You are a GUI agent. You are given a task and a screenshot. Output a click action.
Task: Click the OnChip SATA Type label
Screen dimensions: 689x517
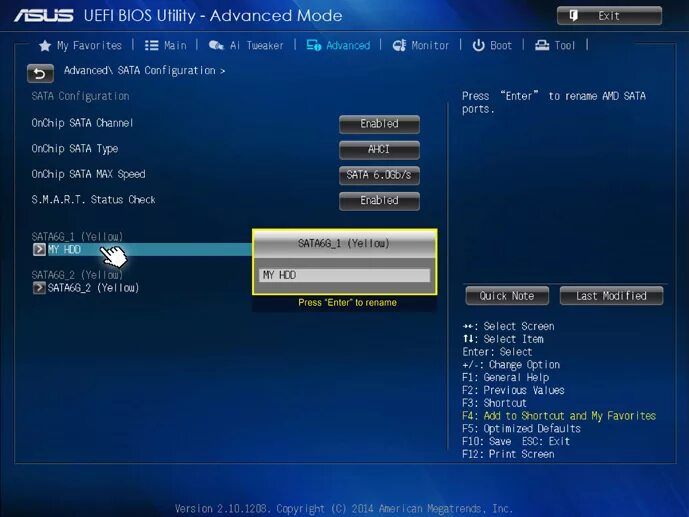[75, 149]
